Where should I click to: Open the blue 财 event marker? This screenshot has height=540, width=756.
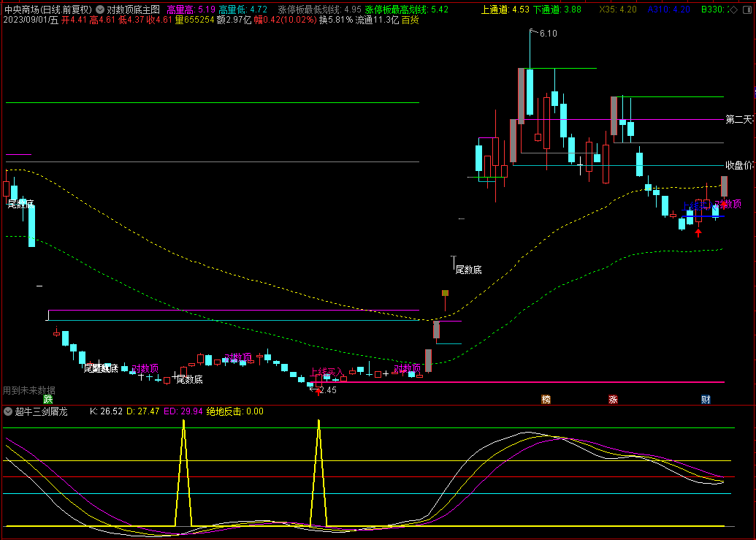[x=705, y=399]
